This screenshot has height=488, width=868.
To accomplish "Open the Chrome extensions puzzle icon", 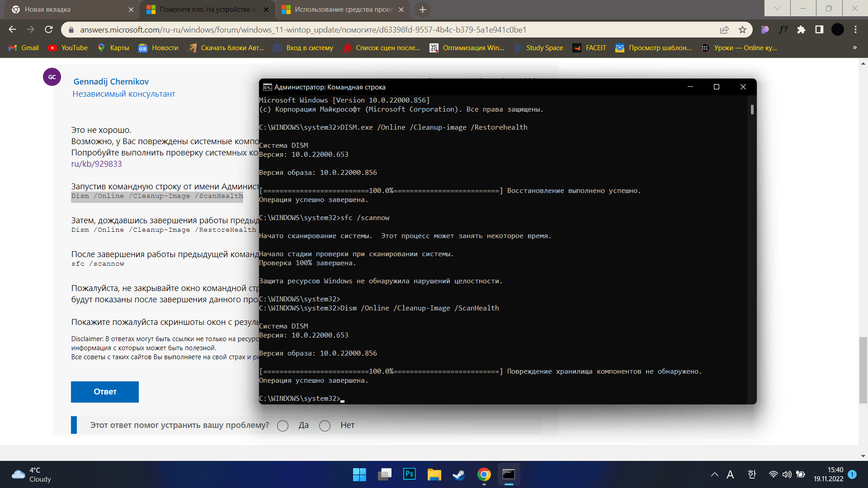I will point(801,29).
